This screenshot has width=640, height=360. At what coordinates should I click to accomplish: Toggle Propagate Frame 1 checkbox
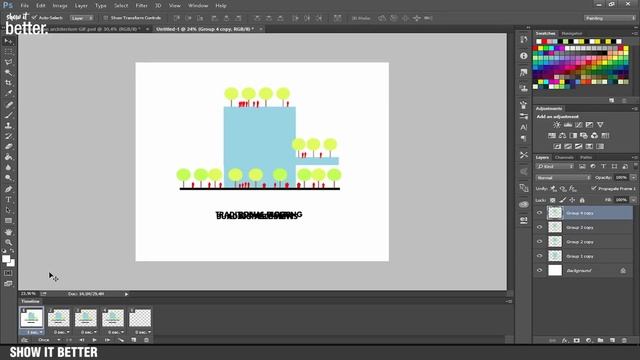click(593, 188)
